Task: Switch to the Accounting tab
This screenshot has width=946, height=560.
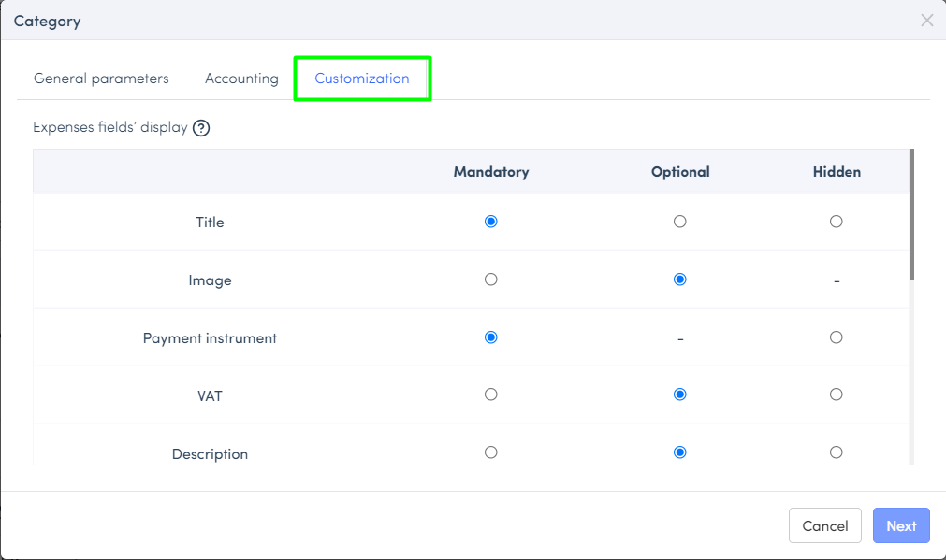Action: pos(241,79)
